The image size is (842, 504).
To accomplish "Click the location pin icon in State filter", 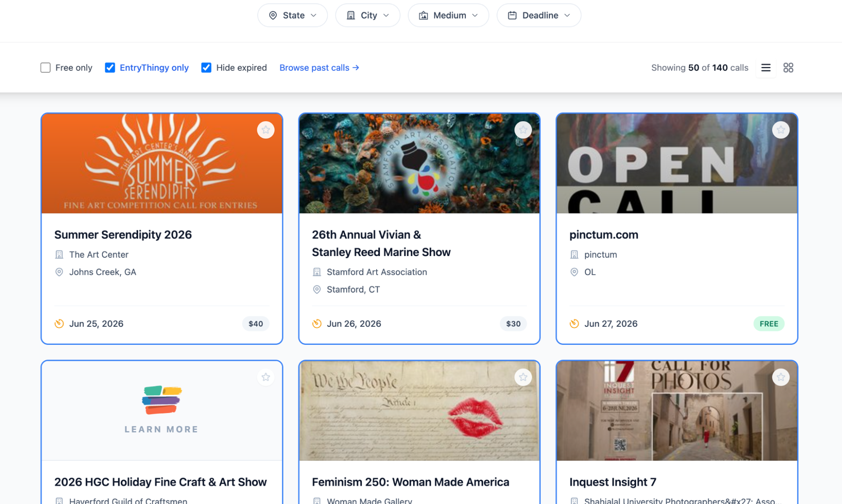I will coord(273,16).
